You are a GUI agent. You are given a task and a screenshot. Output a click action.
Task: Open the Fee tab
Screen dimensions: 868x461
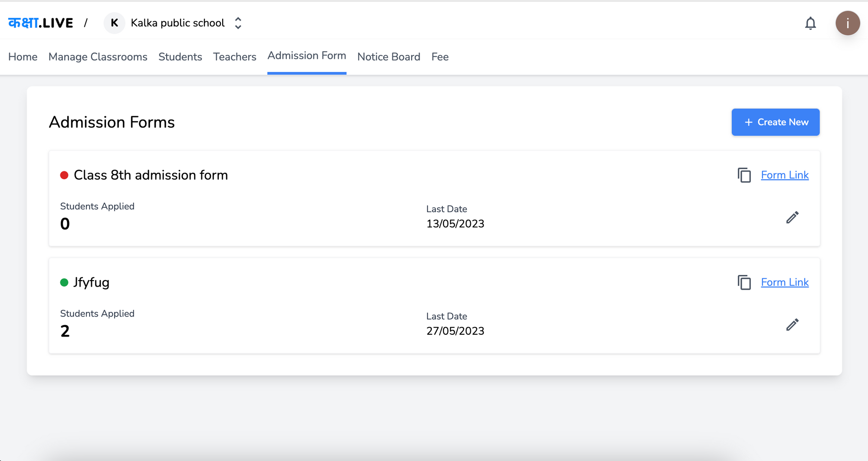tap(440, 57)
